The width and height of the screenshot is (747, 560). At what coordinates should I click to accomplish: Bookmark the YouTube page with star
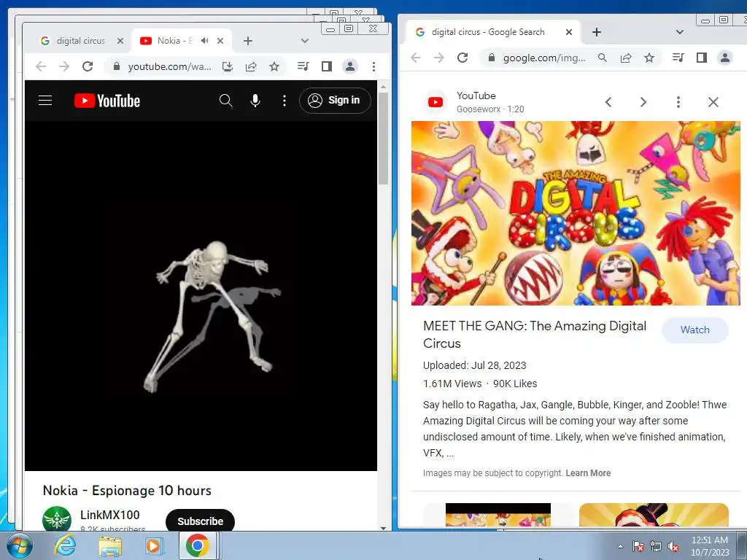tap(274, 66)
